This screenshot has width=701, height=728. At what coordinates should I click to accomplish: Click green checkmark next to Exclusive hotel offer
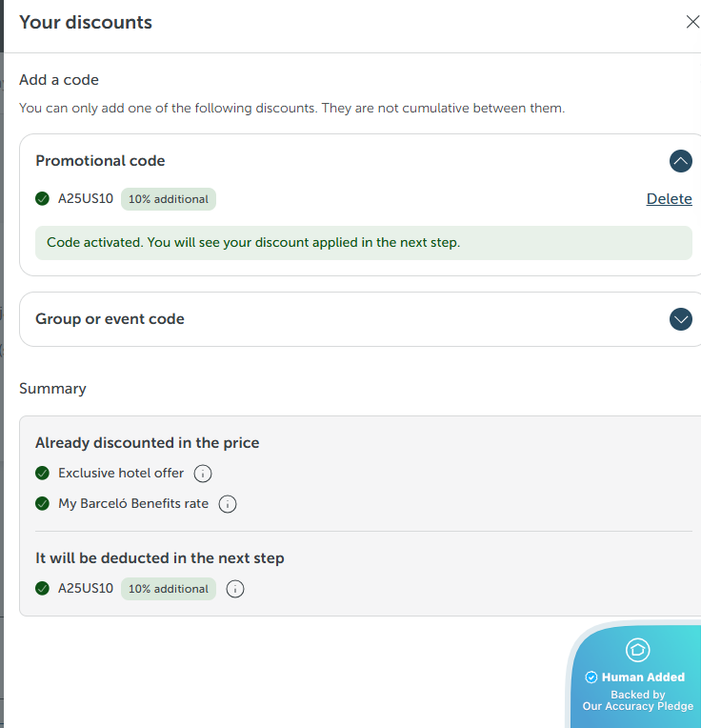click(42, 474)
